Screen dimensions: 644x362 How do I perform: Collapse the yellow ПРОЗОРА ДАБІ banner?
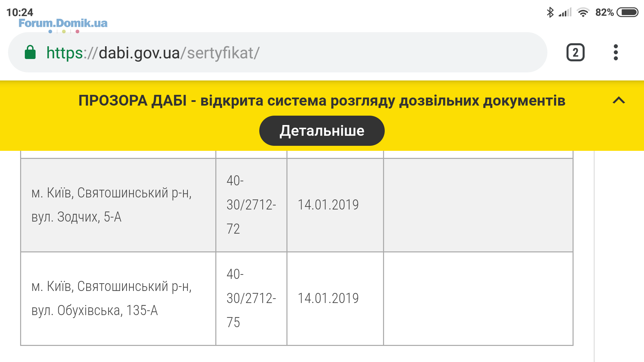pos(619,100)
